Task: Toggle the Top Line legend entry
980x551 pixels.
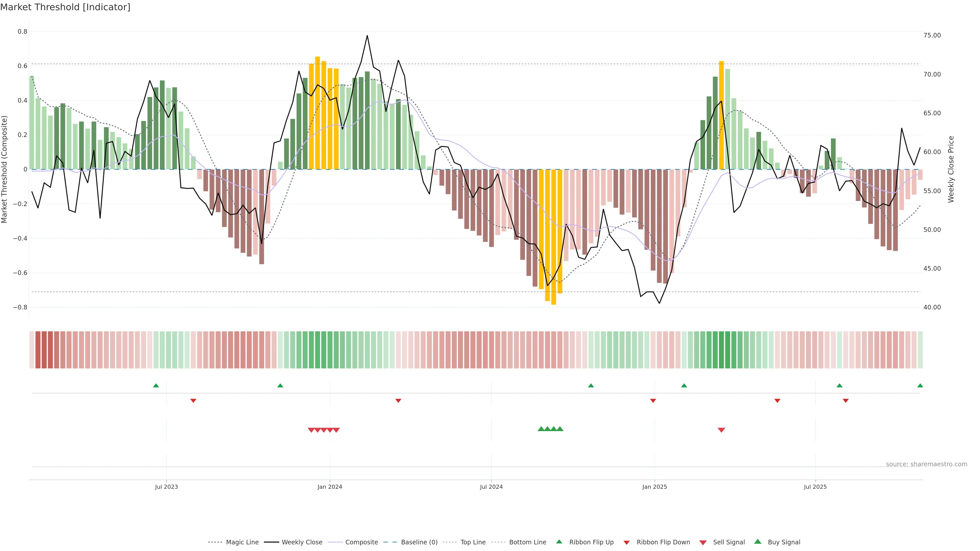Action: [x=473, y=542]
